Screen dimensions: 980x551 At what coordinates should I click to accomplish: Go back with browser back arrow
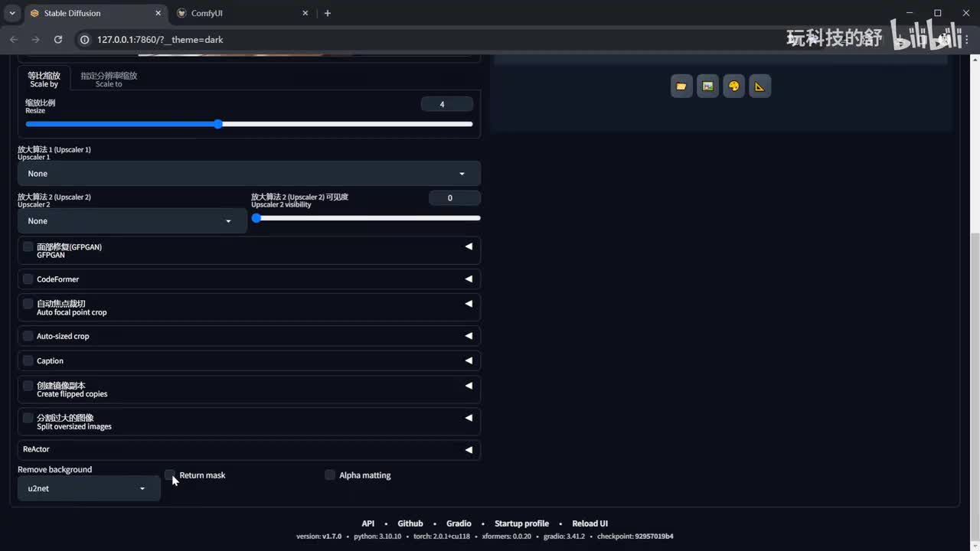pyautogui.click(x=14, y=39)
